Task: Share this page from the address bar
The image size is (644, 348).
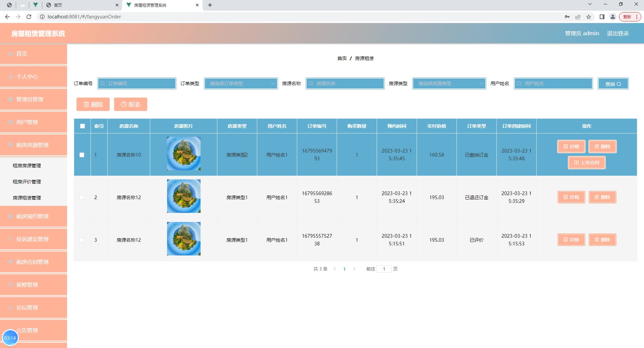Action: pyautogui.click(x=578, y=17)
